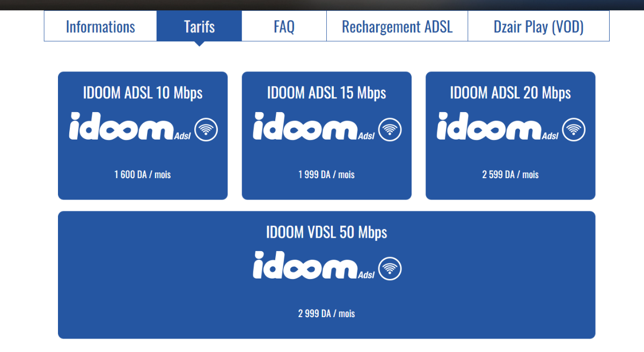Open the Dzair Play (VOD) tab
This screenshot has height=352, width=644.
click(539, 26)
